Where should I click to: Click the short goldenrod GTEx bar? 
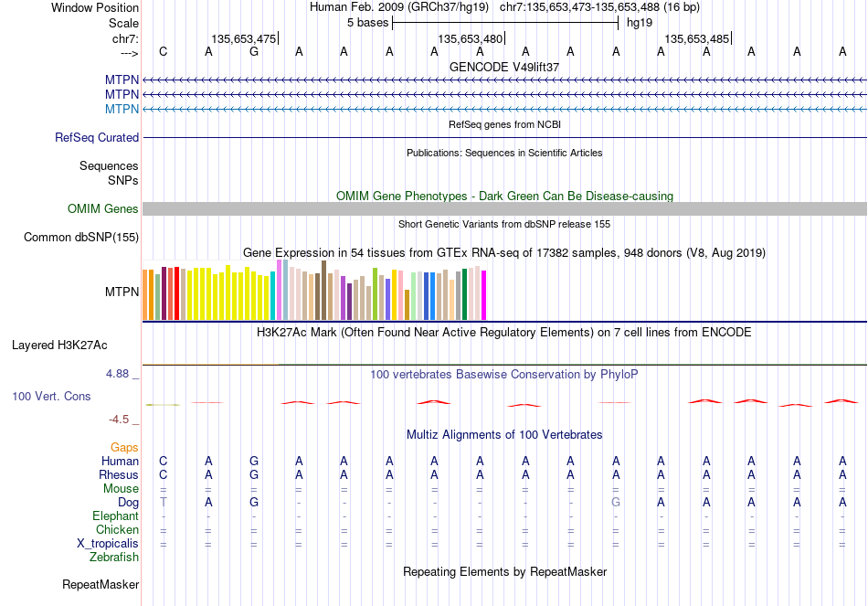407,304
